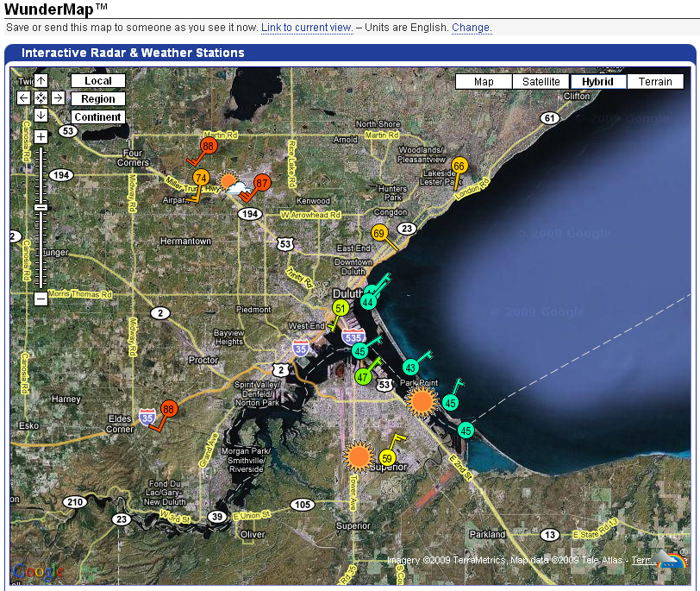Select the 87 weather station marker
Viewport: 700px width, 591px height.
pyautogui.click(x=262, y=183)
